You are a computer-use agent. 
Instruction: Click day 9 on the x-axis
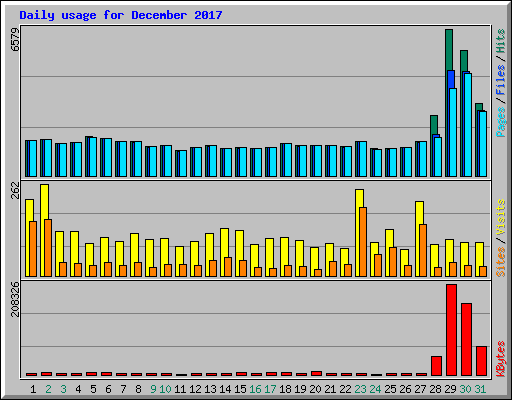click(x=153, y=389)
